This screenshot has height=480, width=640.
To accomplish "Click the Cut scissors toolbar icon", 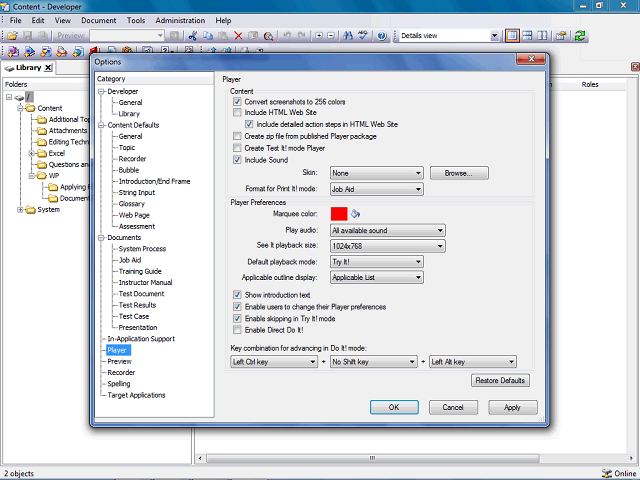I will click(193, 36).
